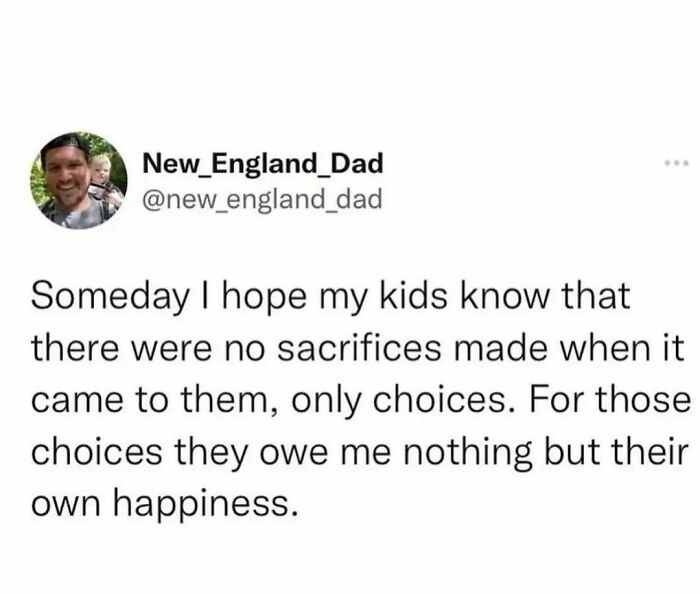This screenshot has height=594, width=700.
Task: Click the word "nothing" in the tweet
Action: pos(467,453)
